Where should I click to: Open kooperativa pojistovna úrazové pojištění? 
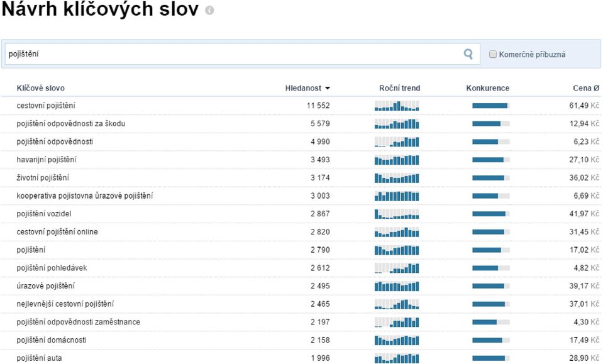(85, 196)
